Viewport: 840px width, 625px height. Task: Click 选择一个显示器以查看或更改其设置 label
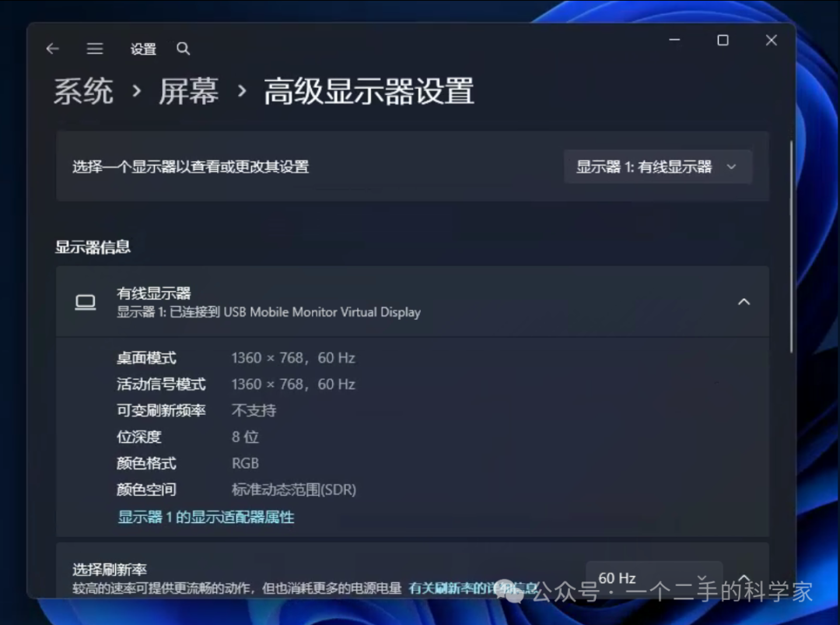[191, 167]
